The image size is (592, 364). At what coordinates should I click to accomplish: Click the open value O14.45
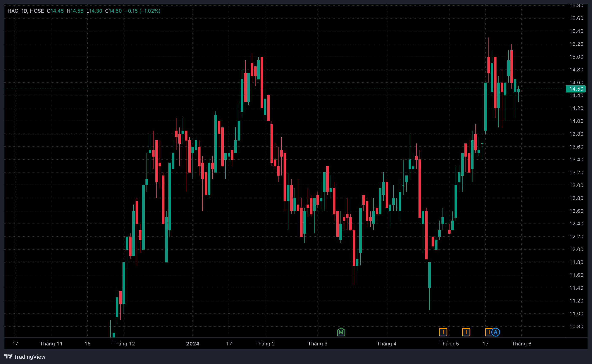click(55, 11)
